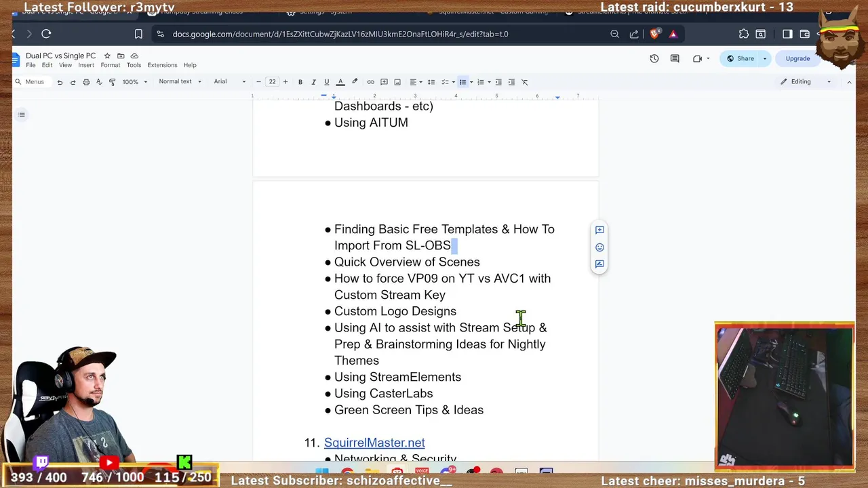Increase font size with the plus button
The width and height of the screenshot is (868, 488).
coord(285,82)
